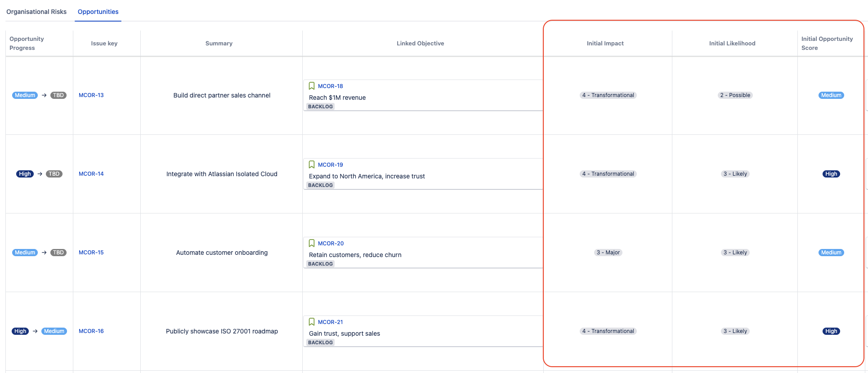Image resolution: width=868 pixels, height=373 pixels.
Task: Click the BACKLOG status under MCOR-21
Action: point(321,342)
